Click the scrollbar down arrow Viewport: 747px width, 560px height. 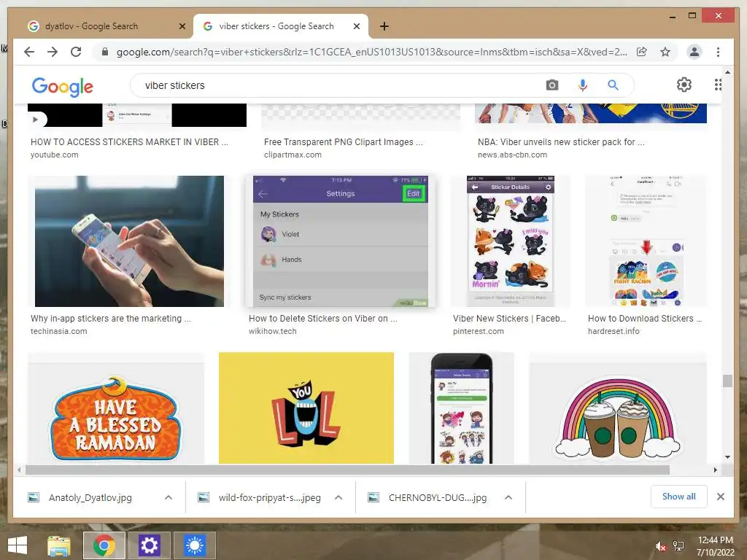click(x=727, y=457)
